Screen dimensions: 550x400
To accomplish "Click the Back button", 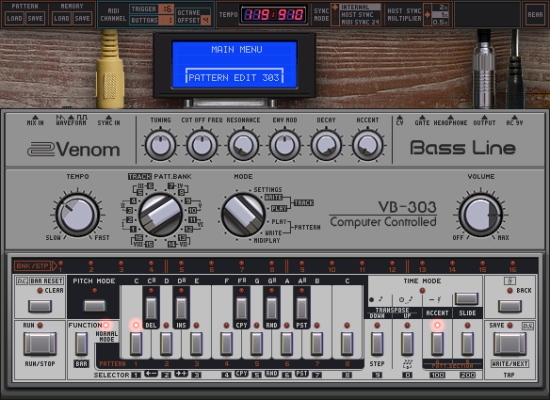I will [x=510, y=306].
